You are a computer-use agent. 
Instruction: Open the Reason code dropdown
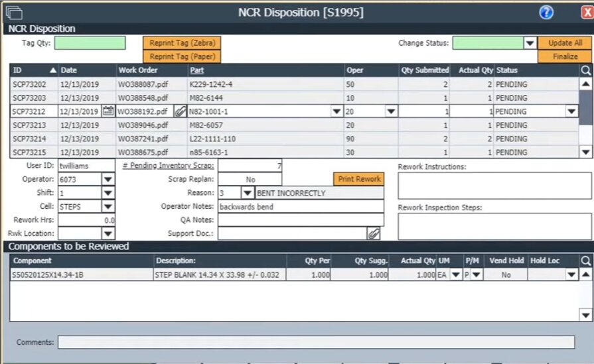click(x=247, y=193)
